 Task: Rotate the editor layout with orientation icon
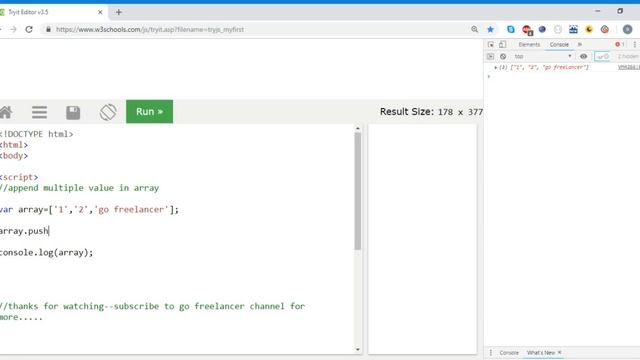click(x=108, y=112)
